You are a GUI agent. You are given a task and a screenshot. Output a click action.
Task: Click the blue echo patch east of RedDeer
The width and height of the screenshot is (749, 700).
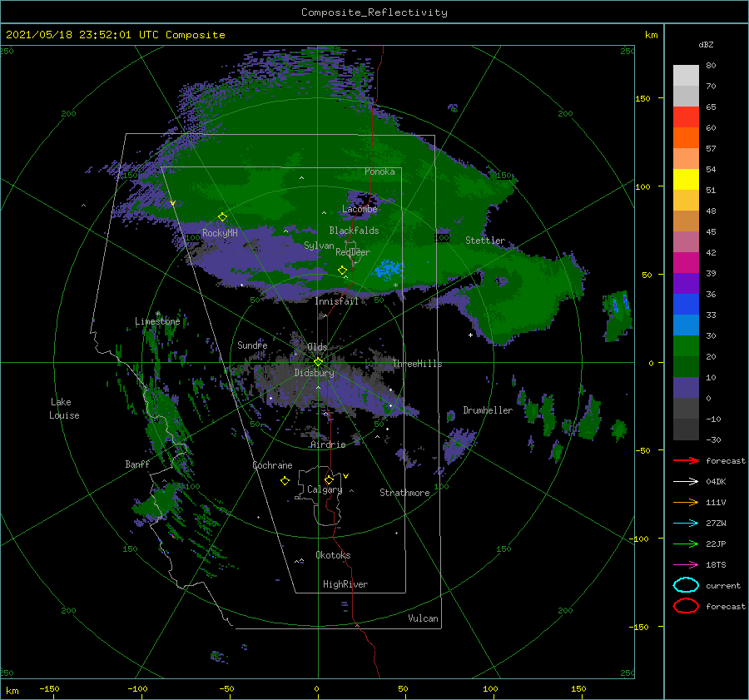click(x=389, y=269)
